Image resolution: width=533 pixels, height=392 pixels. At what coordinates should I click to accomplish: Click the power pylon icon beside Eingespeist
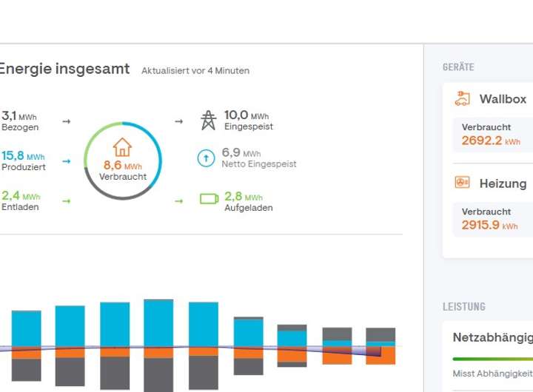[209, 121]
